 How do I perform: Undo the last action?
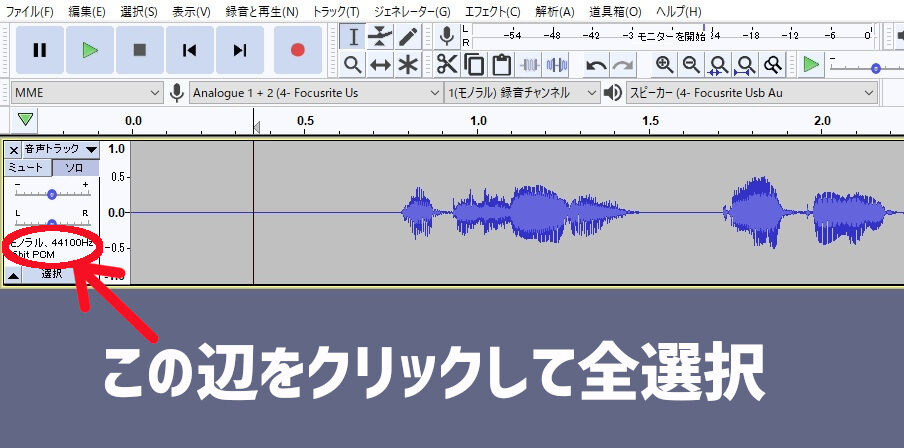[596, 64]
